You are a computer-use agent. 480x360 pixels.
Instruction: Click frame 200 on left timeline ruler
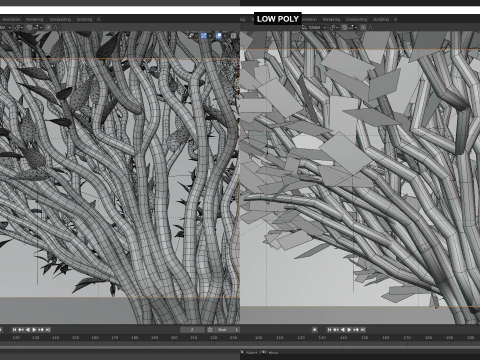coord(174,338)
